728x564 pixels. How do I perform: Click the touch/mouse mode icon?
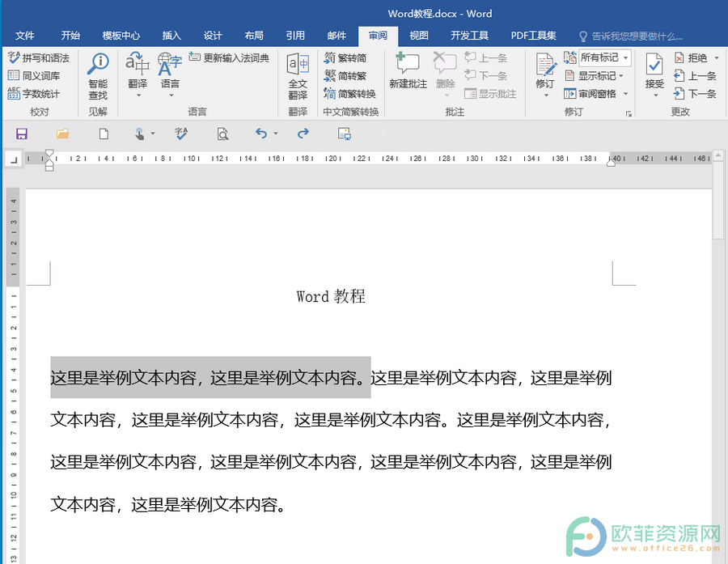[140, 134]
